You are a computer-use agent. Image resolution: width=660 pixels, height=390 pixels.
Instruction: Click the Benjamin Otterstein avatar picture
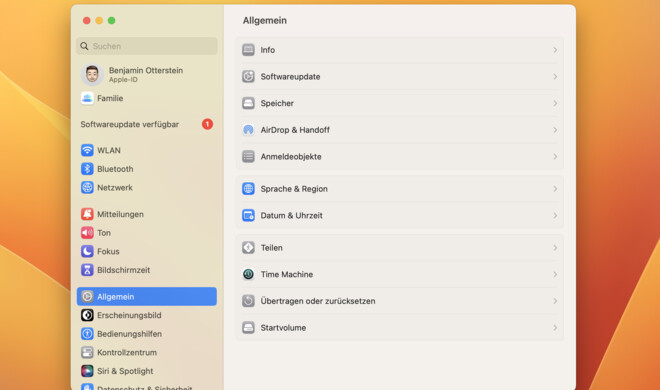click(x=92, y=74)
